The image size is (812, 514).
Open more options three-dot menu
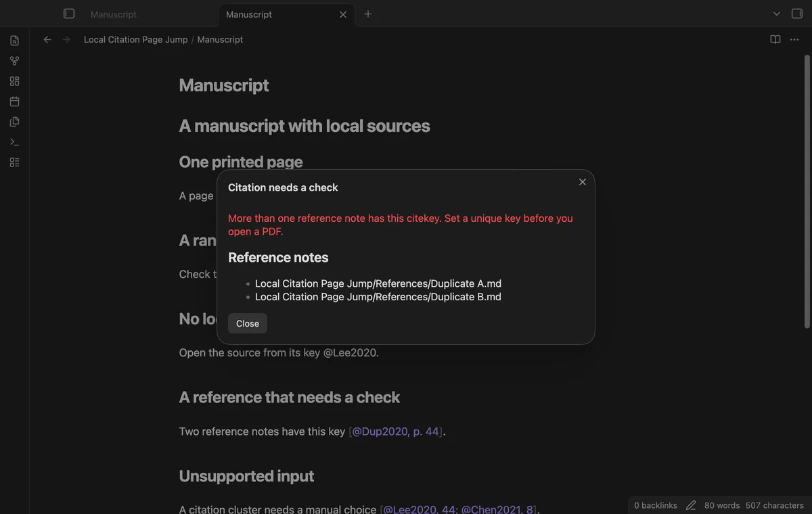[x=794, y=39]
